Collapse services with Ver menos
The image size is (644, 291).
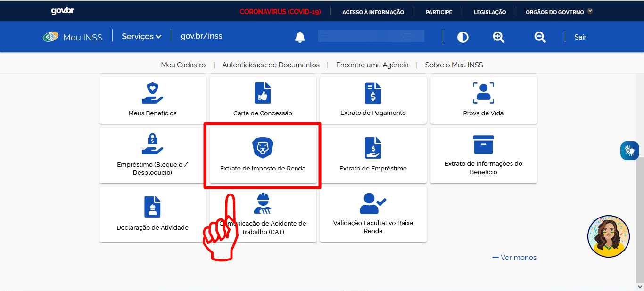click(x=514, y=258)
